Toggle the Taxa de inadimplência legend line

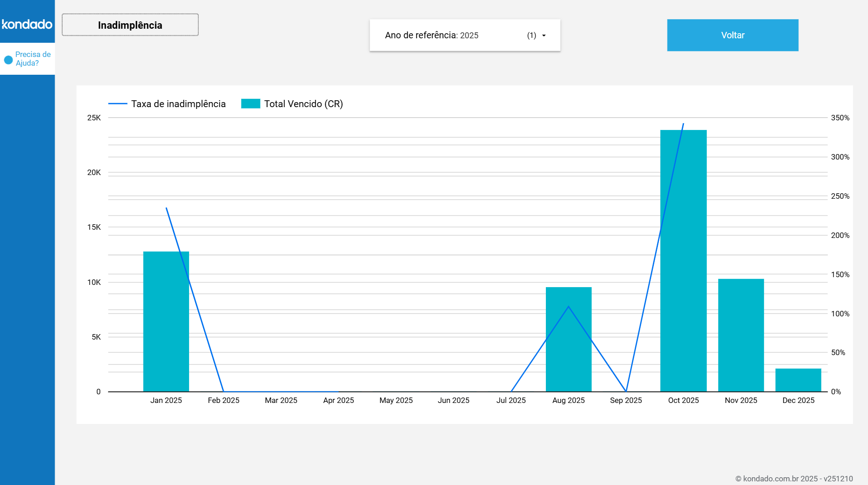point(118,104)
